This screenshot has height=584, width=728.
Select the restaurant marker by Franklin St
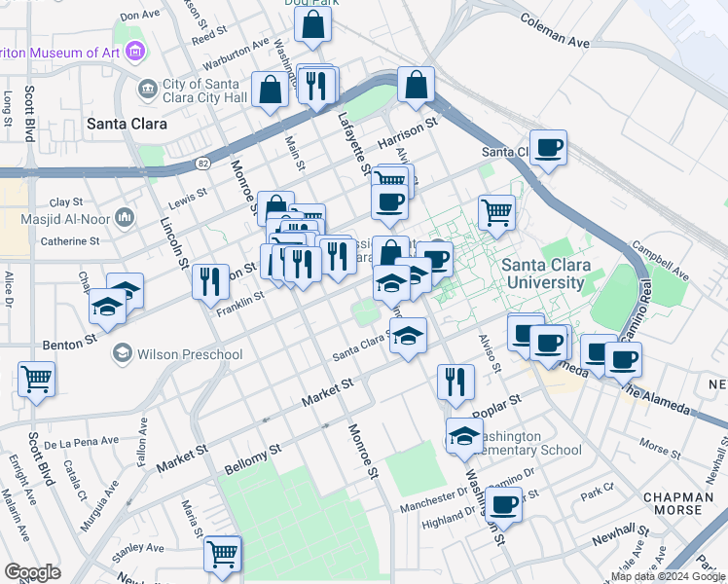(211, 285)
